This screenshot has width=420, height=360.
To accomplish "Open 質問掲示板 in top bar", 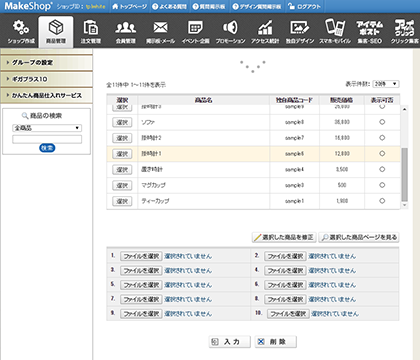I will pyautogui.click(x=209, y=6).
